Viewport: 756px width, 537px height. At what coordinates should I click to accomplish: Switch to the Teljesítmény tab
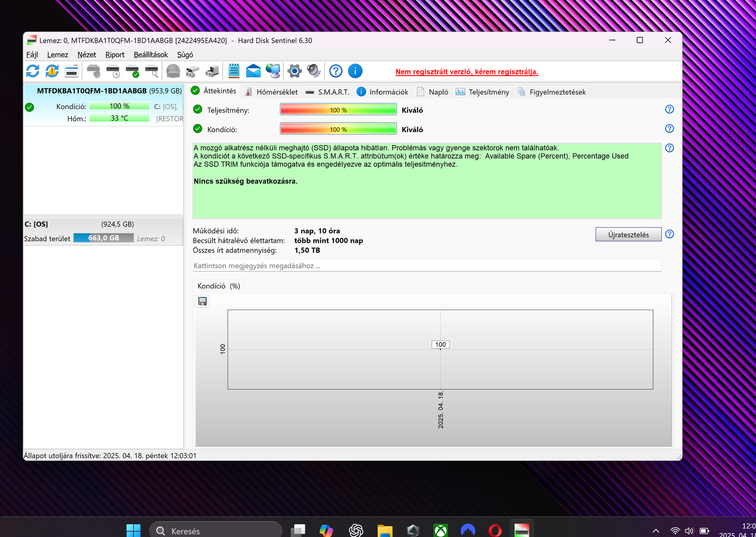tap(483, 92)
